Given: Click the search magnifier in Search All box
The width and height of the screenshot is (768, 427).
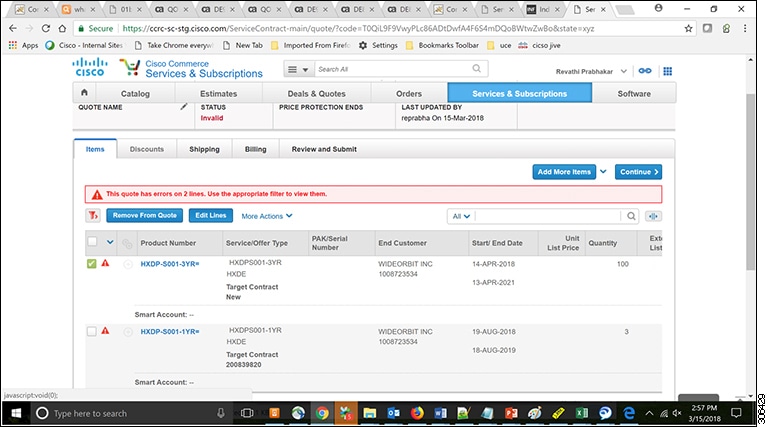Looking at the screenshot, I should click(477, 69).
